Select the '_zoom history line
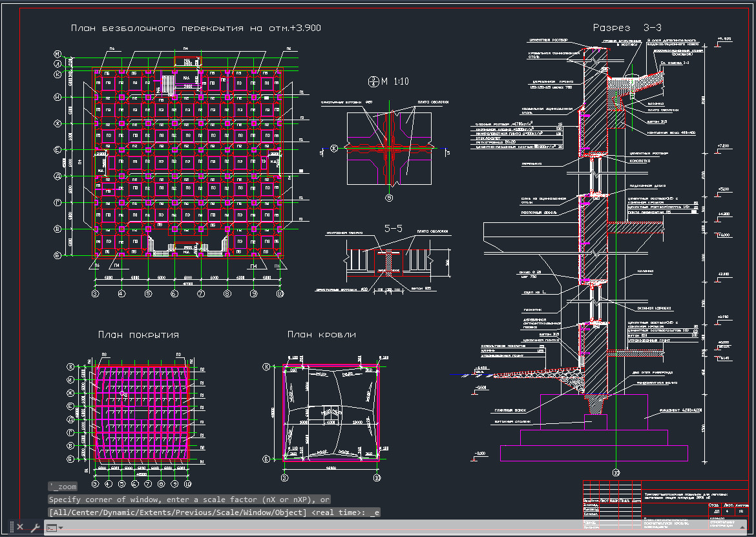 pos(63,487)
